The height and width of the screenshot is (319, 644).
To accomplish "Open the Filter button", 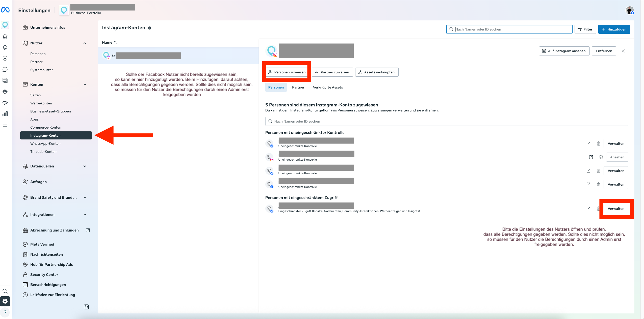I will [585, 29].
